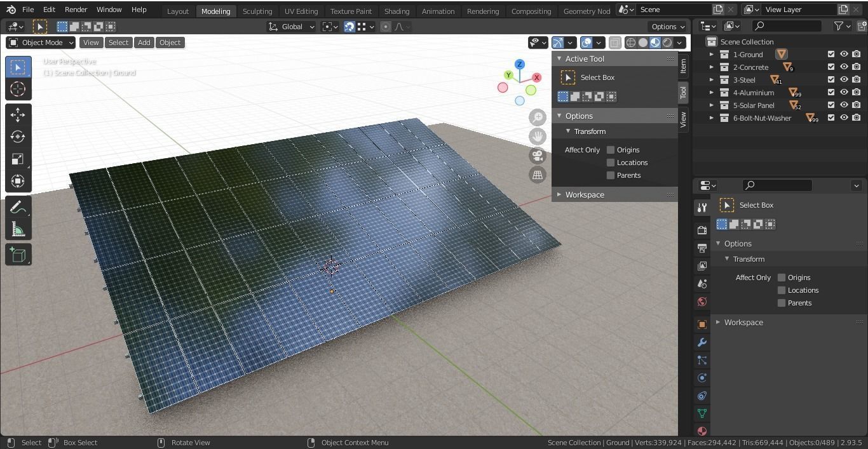Toggle proportional editing in header
This screenshot has width=868, height=449.
pos(386,27)
